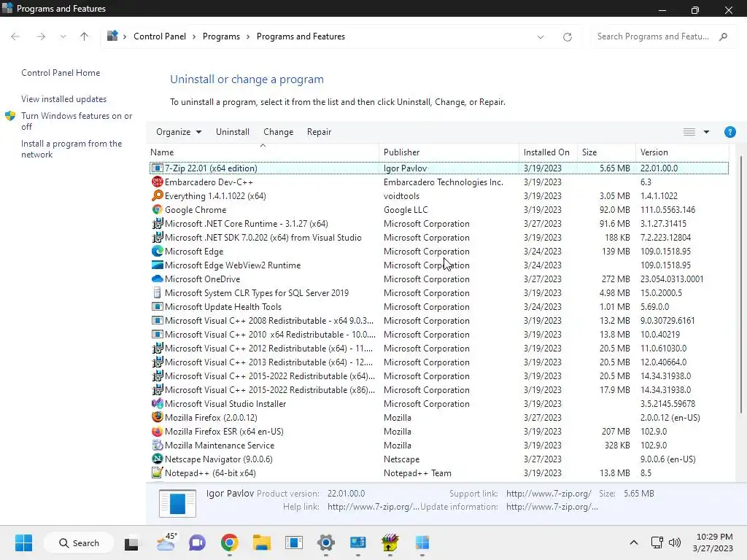Image resolution: width=747 pixels, height=560 pixels.
Task: Click the Everything search magnifier icon
Action: [x=158, y=195]
